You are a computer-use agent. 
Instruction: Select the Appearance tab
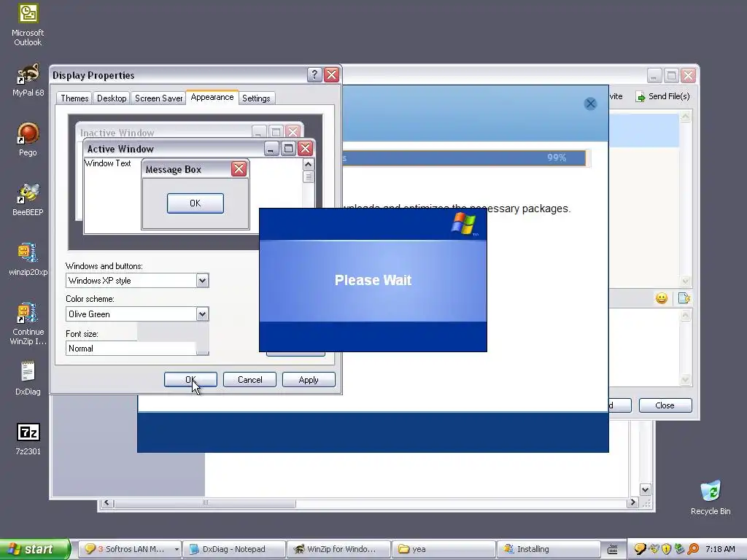click(x=212, y=97)
